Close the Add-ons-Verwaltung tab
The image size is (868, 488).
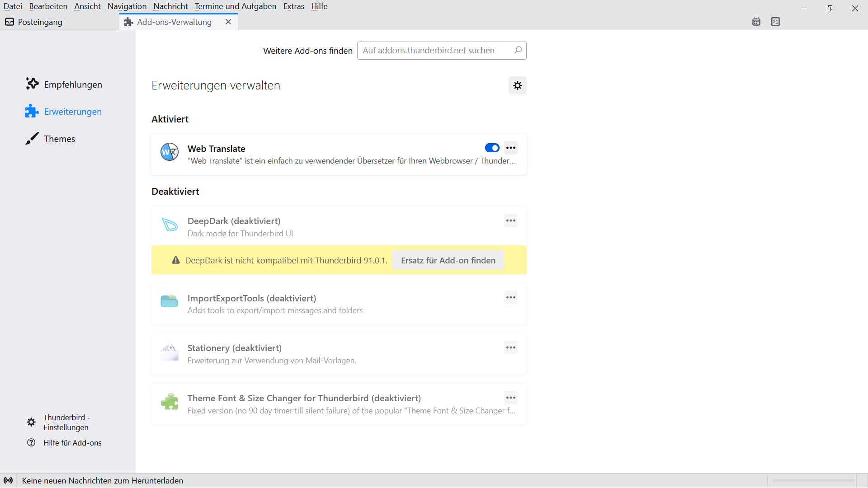[228, 22]
